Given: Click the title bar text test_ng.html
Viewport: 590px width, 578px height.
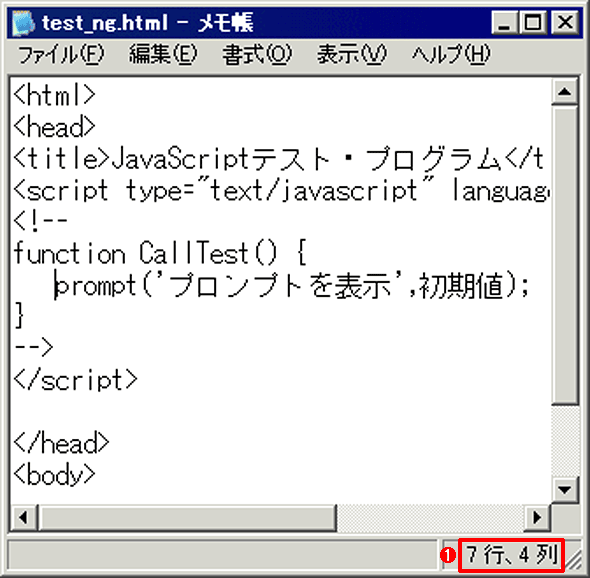Looking at the screenshot, I should click(x=105, y=23).
